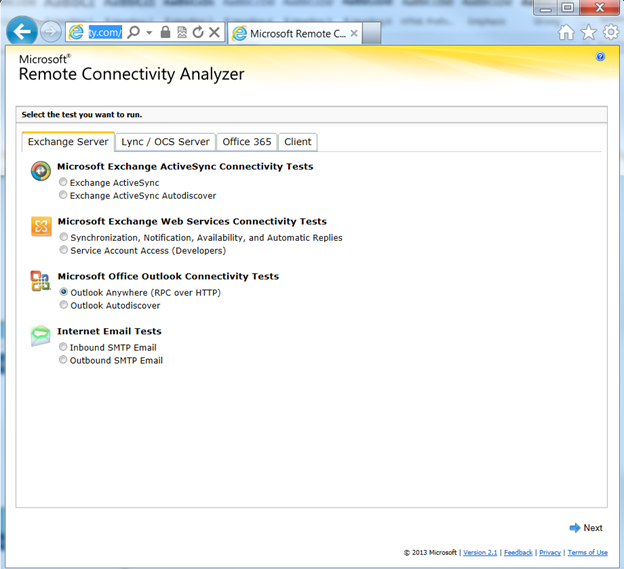Click 'Select the test you want to run.' text

82,115
